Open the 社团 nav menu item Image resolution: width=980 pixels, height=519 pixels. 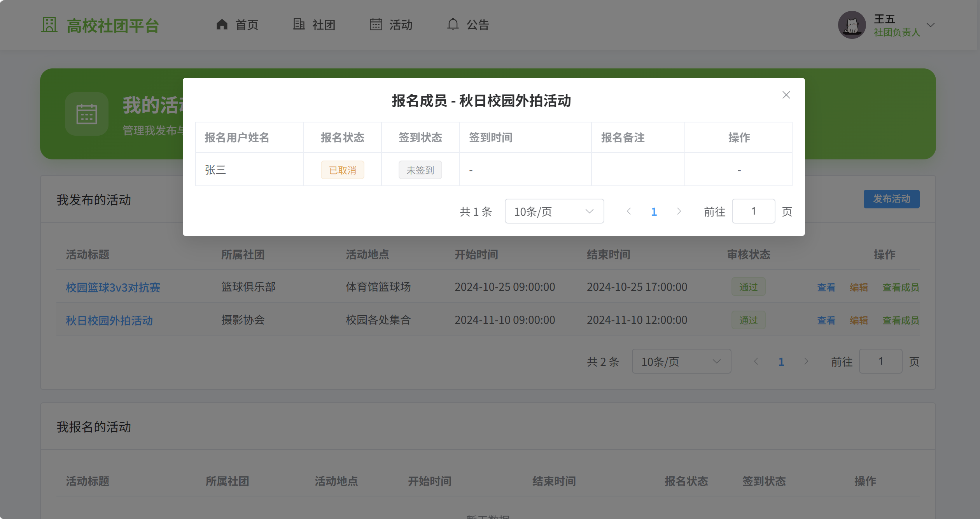(314, 24)
